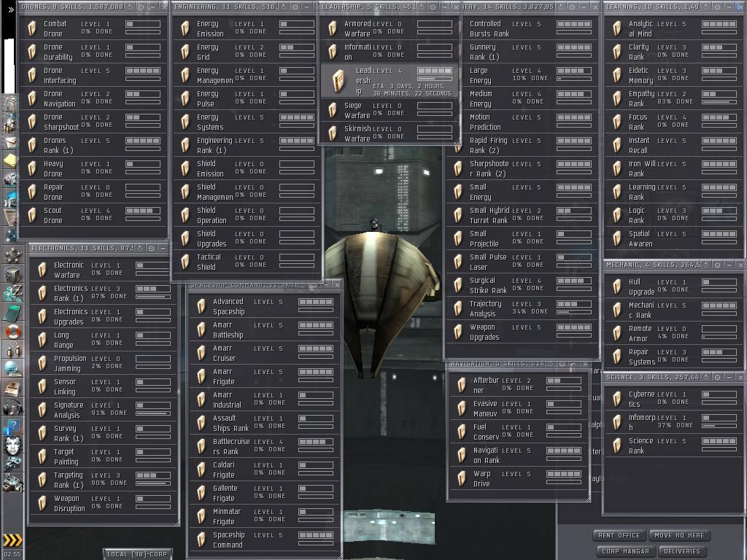Toggle the pin circle on Learning window
Image resolution: width=747 pixels, height=560 pixels.
coord(718,7)
